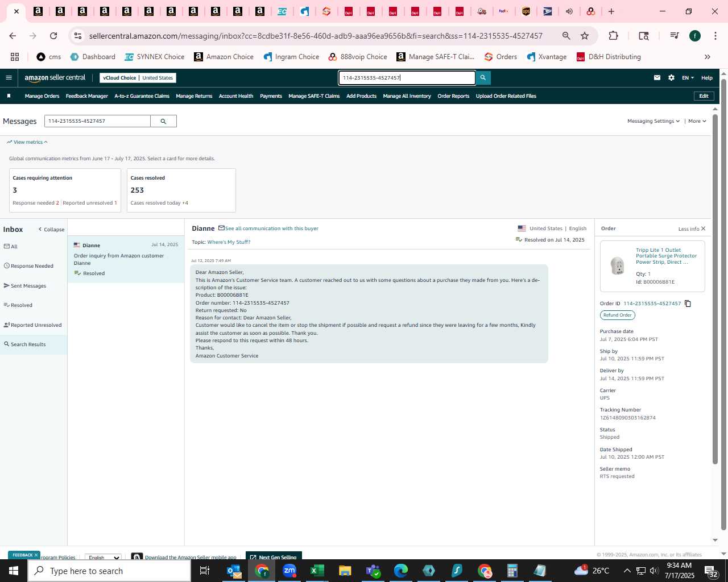Collapse the View metrics section
Viewport: 728px width, 582px height.
point(27,142)
